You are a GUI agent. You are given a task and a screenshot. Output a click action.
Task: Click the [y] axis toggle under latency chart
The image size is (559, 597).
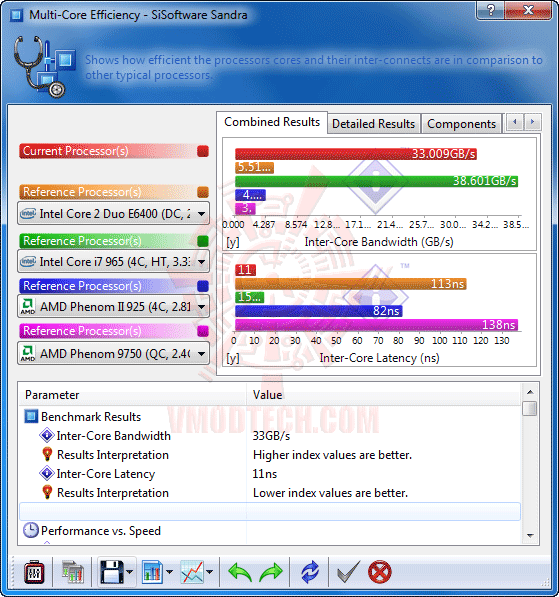click(x=233, y=358)
